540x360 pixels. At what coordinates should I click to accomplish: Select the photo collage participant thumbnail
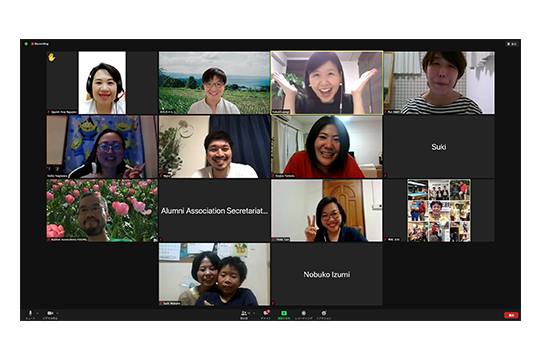coord(439,210)
